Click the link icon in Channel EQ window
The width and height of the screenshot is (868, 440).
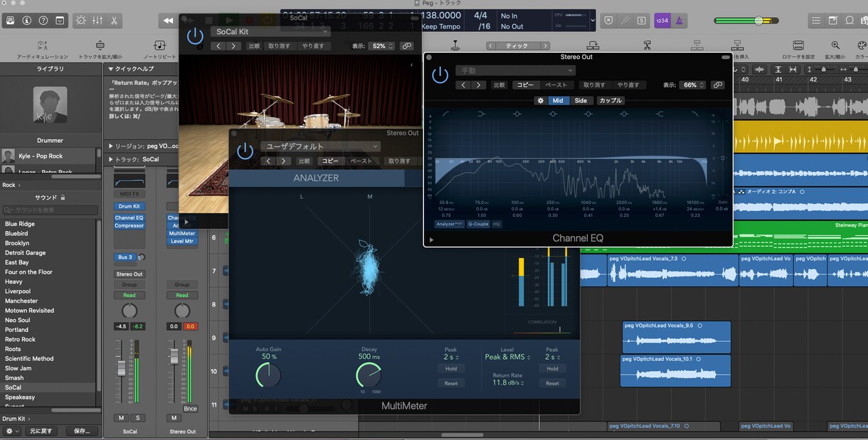[x=717, y=85]
